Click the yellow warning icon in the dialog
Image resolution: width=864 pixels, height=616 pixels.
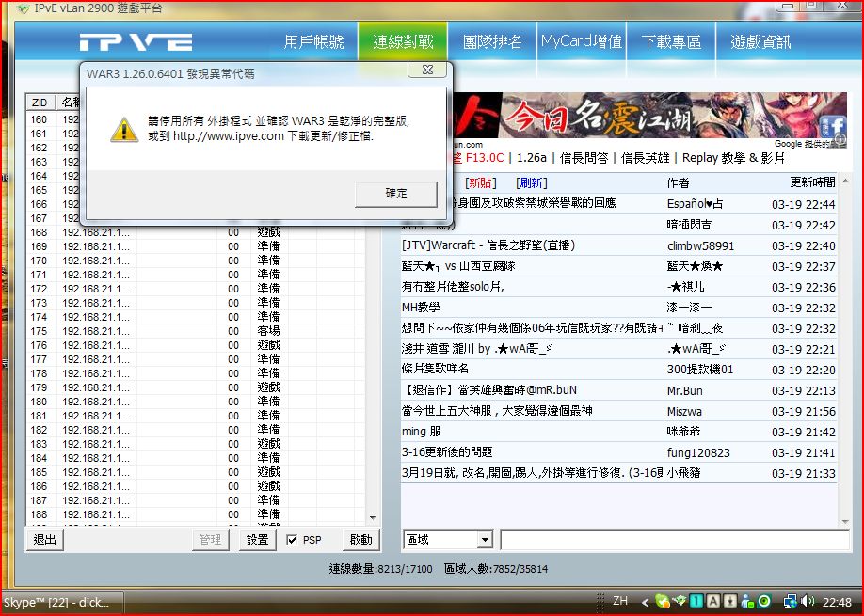[x=124, y=129]
